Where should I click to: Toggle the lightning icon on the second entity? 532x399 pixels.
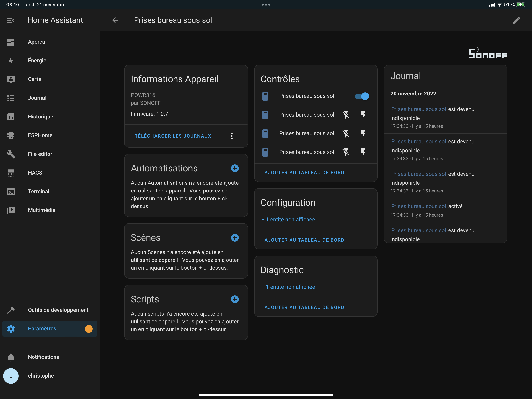(363, 115)
